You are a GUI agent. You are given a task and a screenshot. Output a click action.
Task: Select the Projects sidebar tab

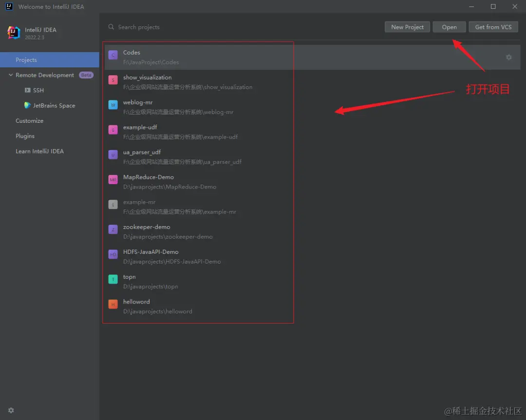(50, 60)
